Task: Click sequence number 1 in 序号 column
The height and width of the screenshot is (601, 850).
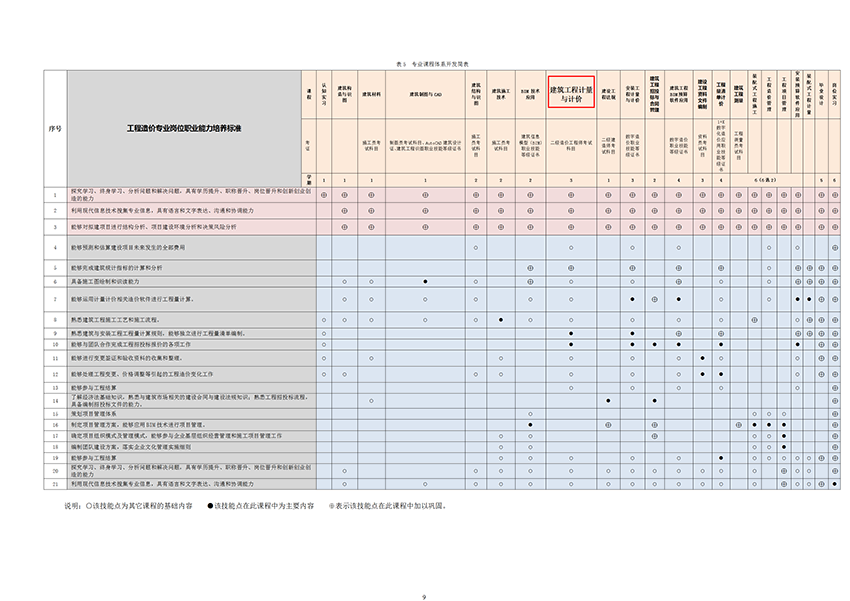Action: [x=55, y=195]
